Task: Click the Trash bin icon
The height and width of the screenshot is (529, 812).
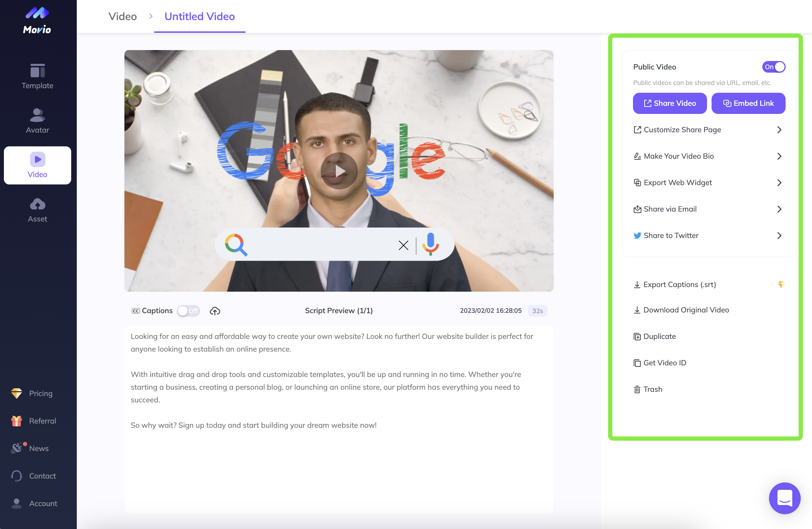Action: pyautogui.click(x=637, y=389)
